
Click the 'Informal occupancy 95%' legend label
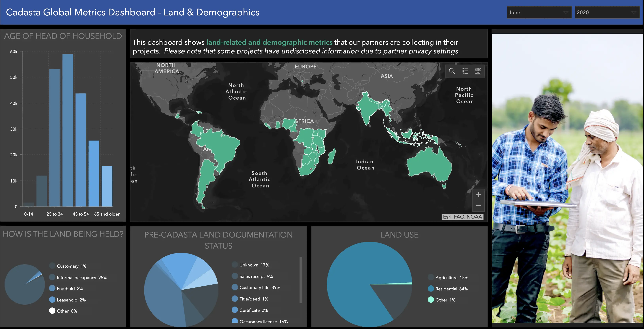[82, 277]
